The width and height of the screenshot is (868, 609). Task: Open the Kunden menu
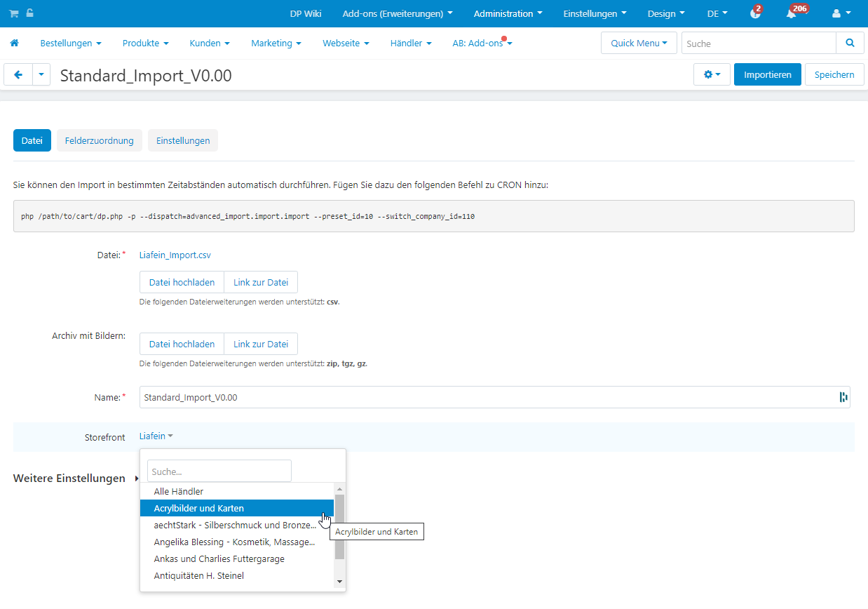click(x=210, y=43)
